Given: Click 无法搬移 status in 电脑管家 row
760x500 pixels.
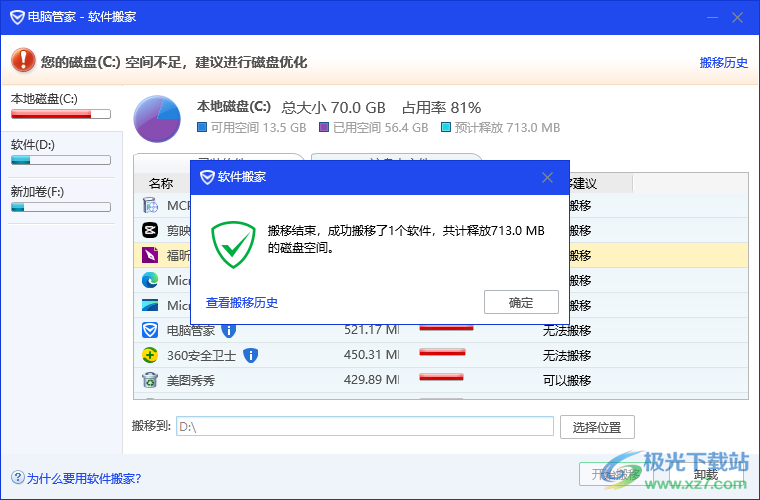Looking at the screenshot, I should click(x=567, y=330).
